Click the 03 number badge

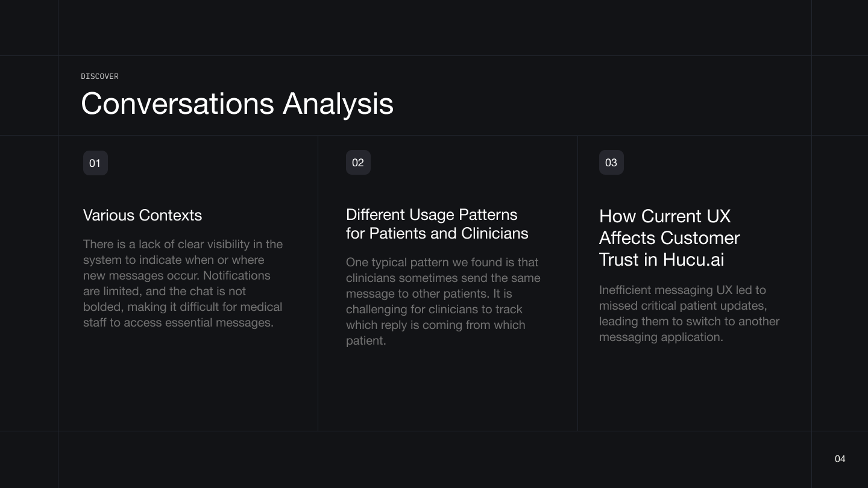(611, 163)
